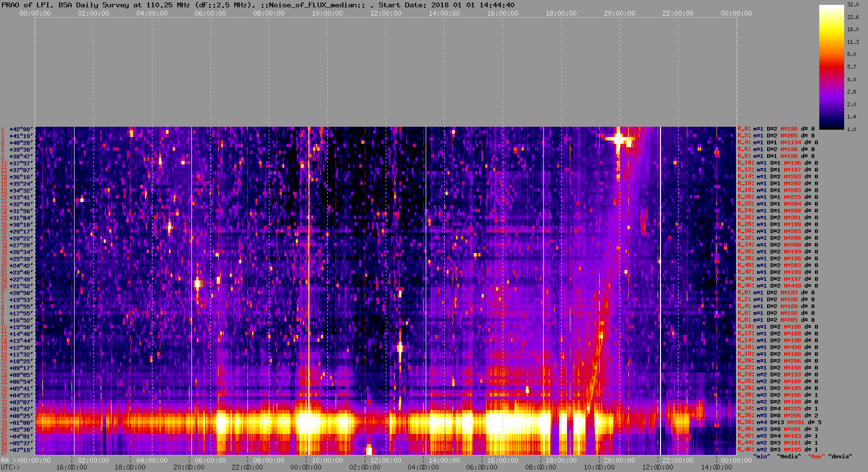Click the top axis label 22:00:00

[x=678, y=14]
